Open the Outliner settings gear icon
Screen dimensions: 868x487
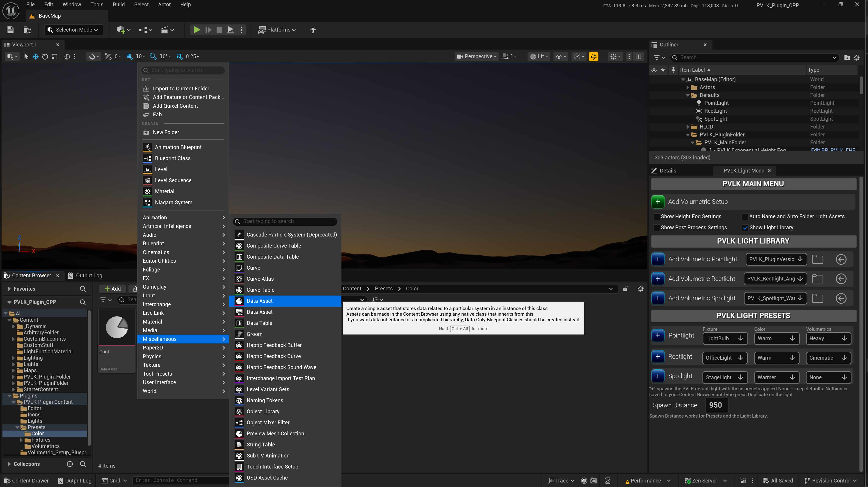tap(857, 58)
